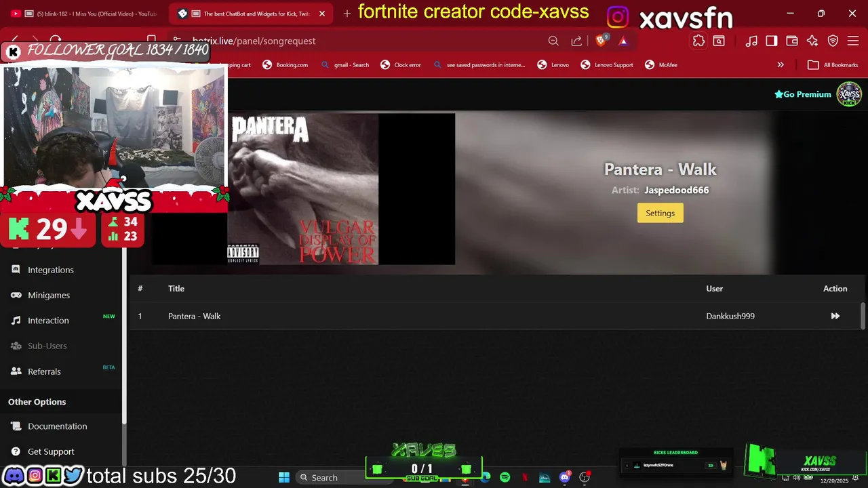Image resolution: width=868 pixels, height=488 pixels.
Task: Open the Minigames sidebar menu item
Action: pyautogui.click(x=48, y=295)
